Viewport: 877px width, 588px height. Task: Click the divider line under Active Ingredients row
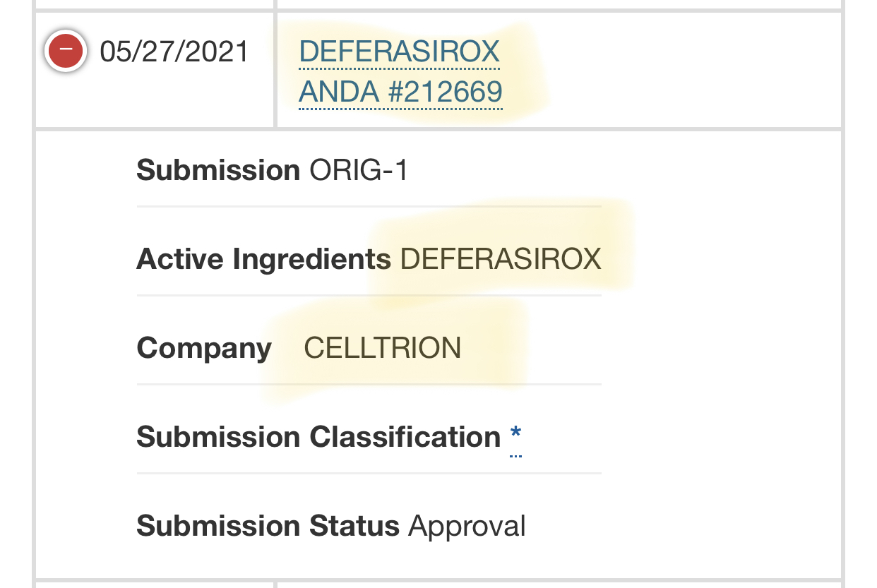pyautogui.click(x=369, y=295)
